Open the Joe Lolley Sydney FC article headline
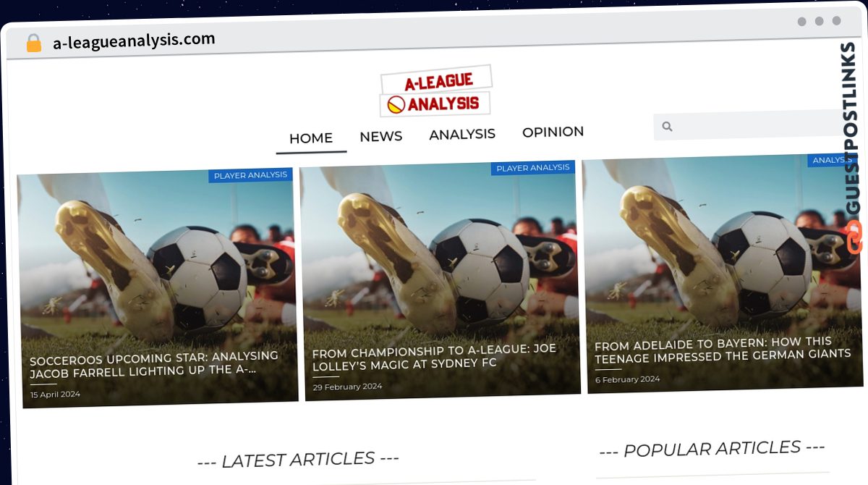 (x=435, y=356)
